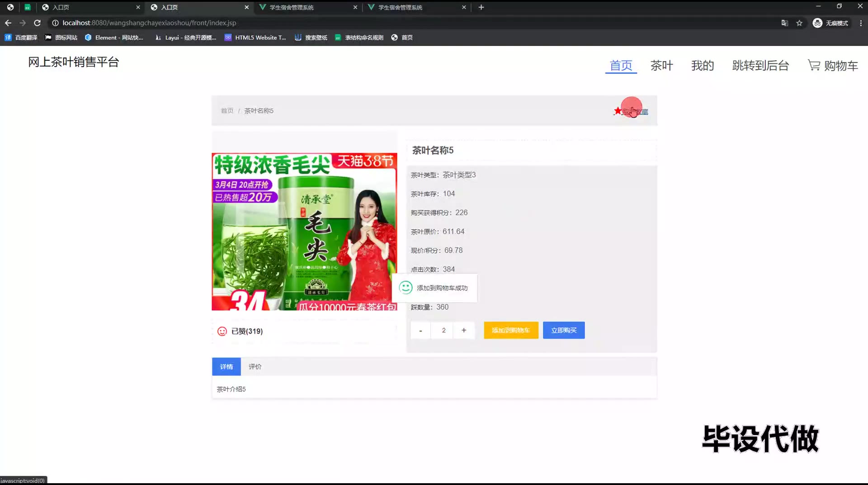Viewport: 868px width, 485px height.
Task: Decrease quantity with minus button
Action: click(420, 330)
